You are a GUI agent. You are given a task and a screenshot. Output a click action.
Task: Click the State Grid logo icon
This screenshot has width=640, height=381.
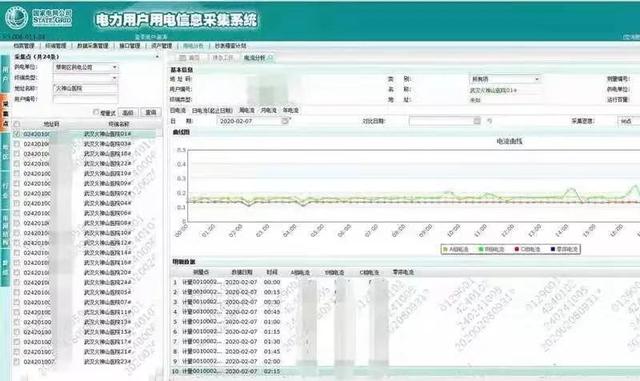coord(17,18)
